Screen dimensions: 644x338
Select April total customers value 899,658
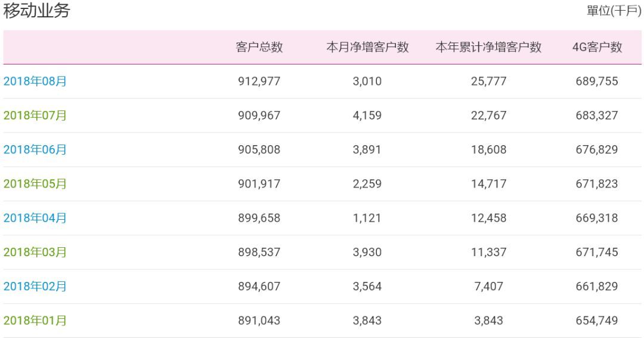tap(259, 217)
